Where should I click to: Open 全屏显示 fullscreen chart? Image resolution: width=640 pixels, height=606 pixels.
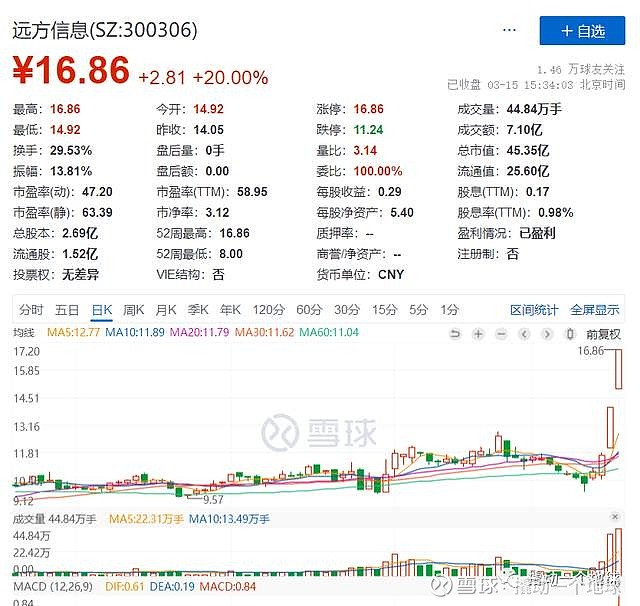(x=594, y=310)
